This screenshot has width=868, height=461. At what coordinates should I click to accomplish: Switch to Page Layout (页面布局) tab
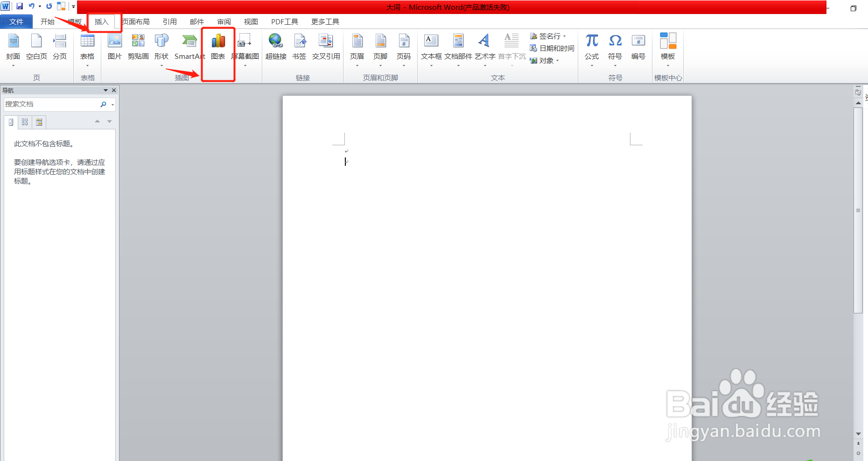(x=136, y=22)
